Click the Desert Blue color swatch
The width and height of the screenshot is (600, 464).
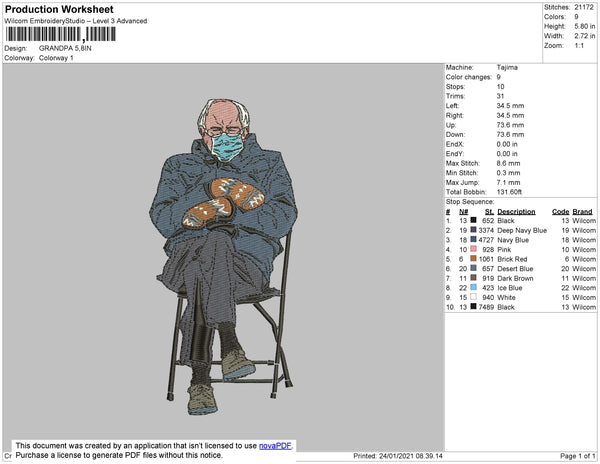[x=473, y=268]
